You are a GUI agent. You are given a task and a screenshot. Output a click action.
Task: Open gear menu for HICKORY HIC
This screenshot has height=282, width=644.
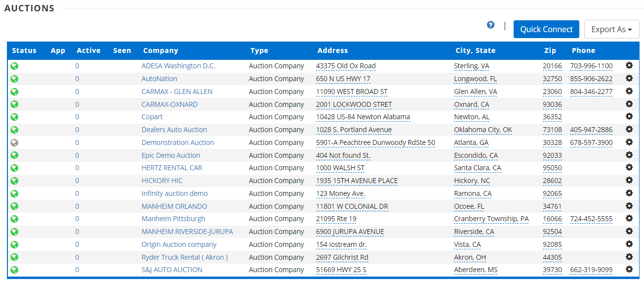pos(629,180)
